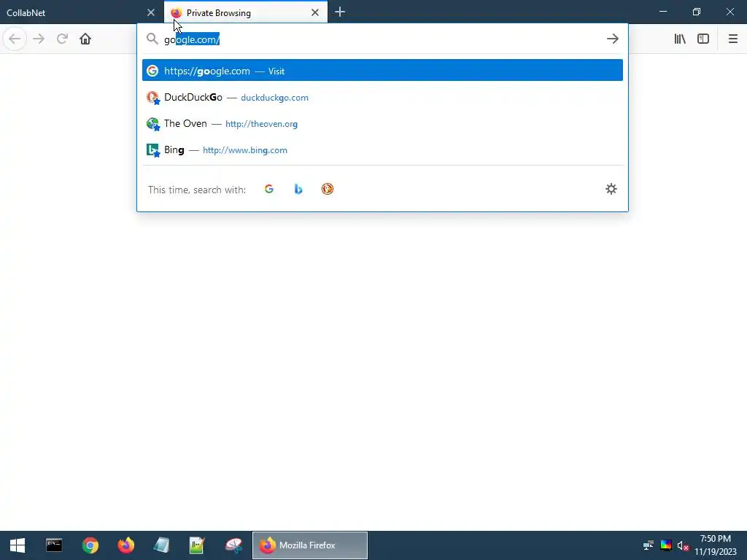Click the magnifier icon in the address bar

(x=152, y=39)
